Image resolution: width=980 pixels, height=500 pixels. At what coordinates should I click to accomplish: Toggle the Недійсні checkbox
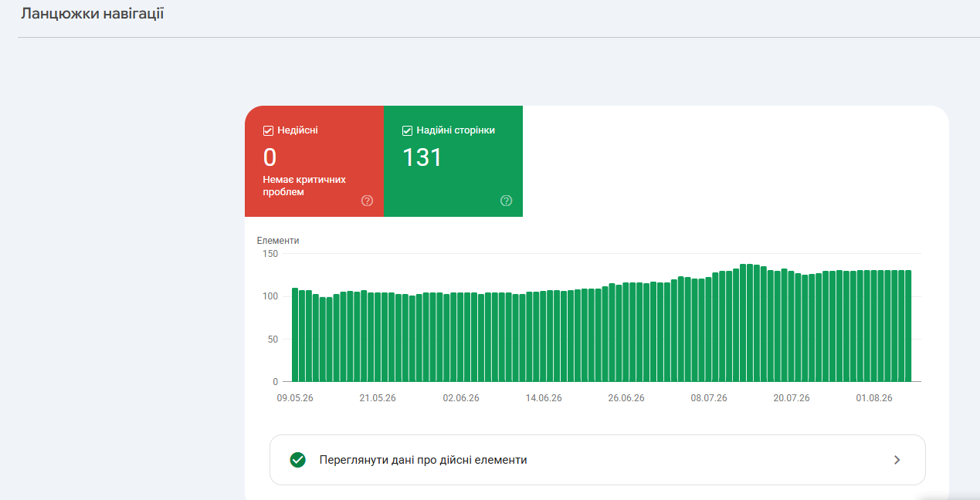[269, 130]
